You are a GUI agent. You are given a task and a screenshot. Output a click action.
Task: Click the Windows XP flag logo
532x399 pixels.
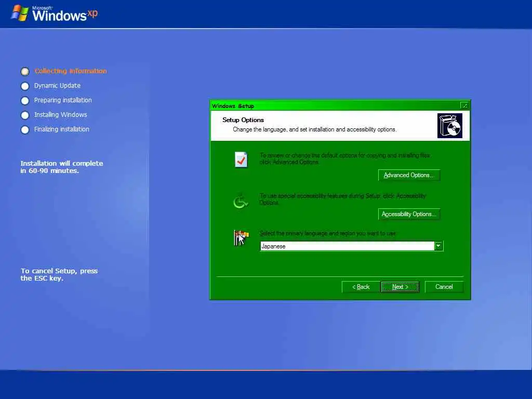coord(20,13)
